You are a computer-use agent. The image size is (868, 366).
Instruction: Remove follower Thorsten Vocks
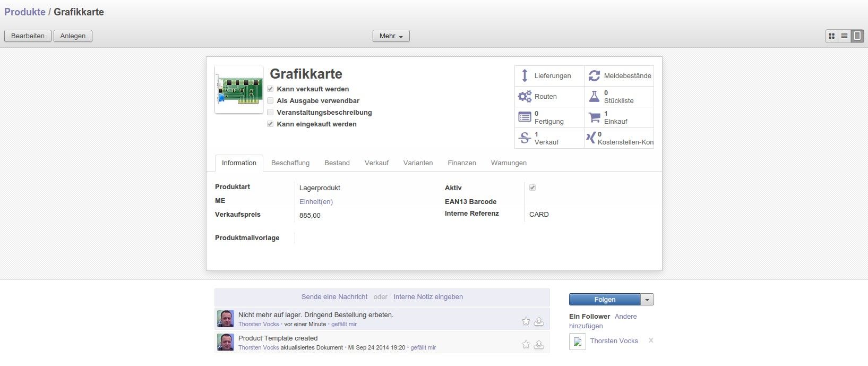(x=651, y=341)
